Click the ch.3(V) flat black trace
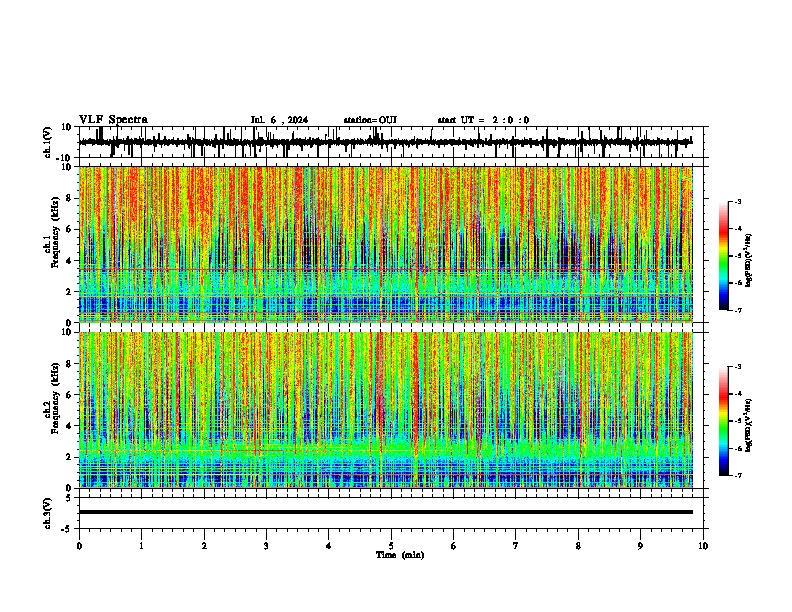This screenshot has height=612, width=792. tap(385, 512)
